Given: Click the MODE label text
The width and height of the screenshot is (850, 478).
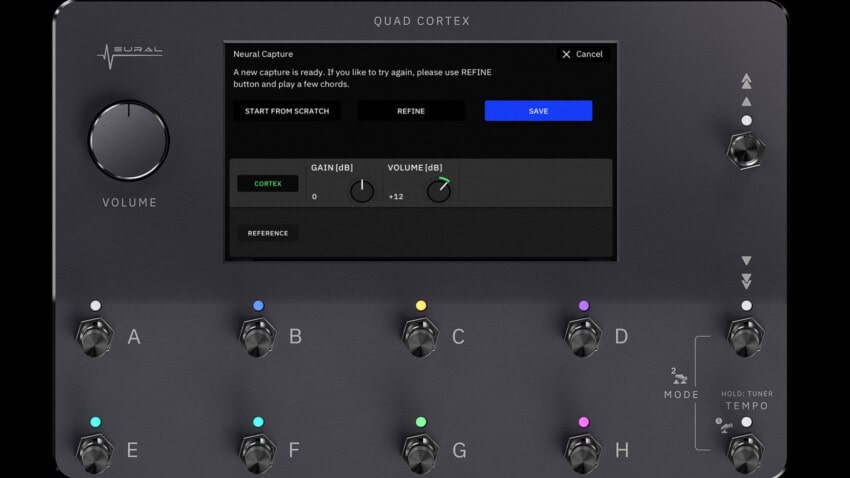Looking at the screenshot, I should (x=681, y=395).
